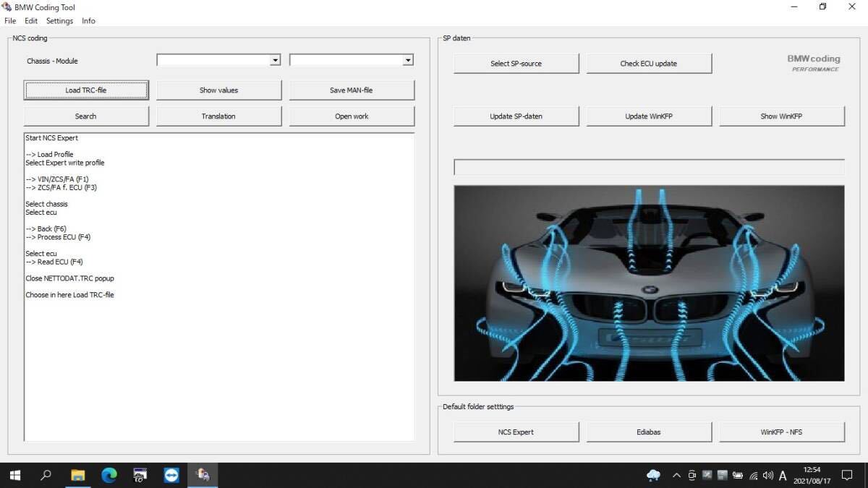Expand the Module dropdown list
This screenshot has width=868, height=488.
point(408,61)
